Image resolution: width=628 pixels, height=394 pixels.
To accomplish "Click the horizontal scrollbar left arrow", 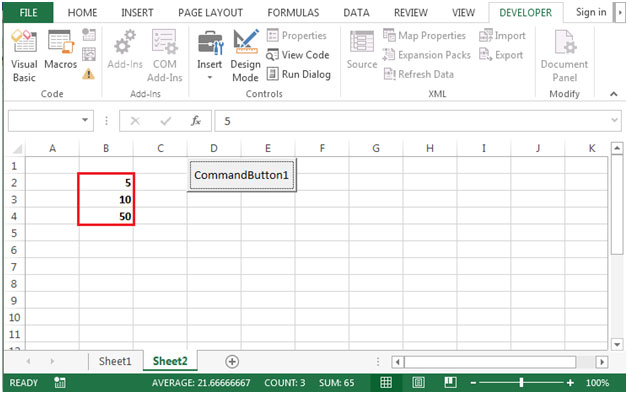I will pyautogui.click(x=397, y=362).
